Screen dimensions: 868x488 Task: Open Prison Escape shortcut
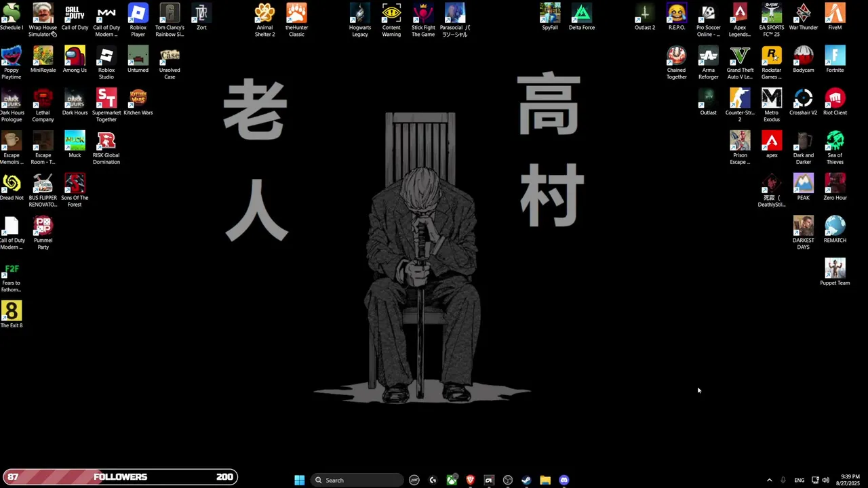[740, 148]
